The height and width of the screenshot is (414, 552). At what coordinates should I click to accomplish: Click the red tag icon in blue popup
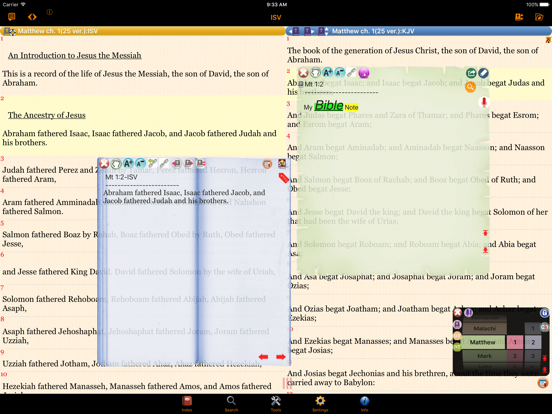(x=283, y=178)
